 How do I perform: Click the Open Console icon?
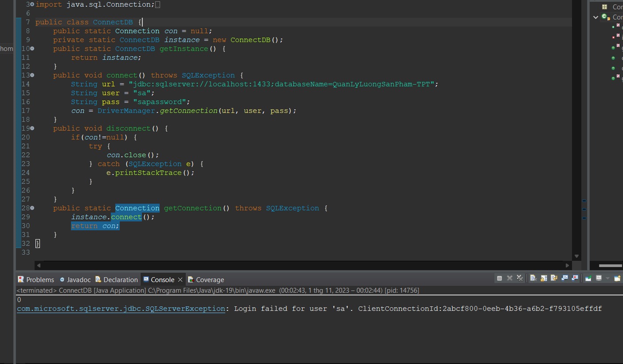617,279
